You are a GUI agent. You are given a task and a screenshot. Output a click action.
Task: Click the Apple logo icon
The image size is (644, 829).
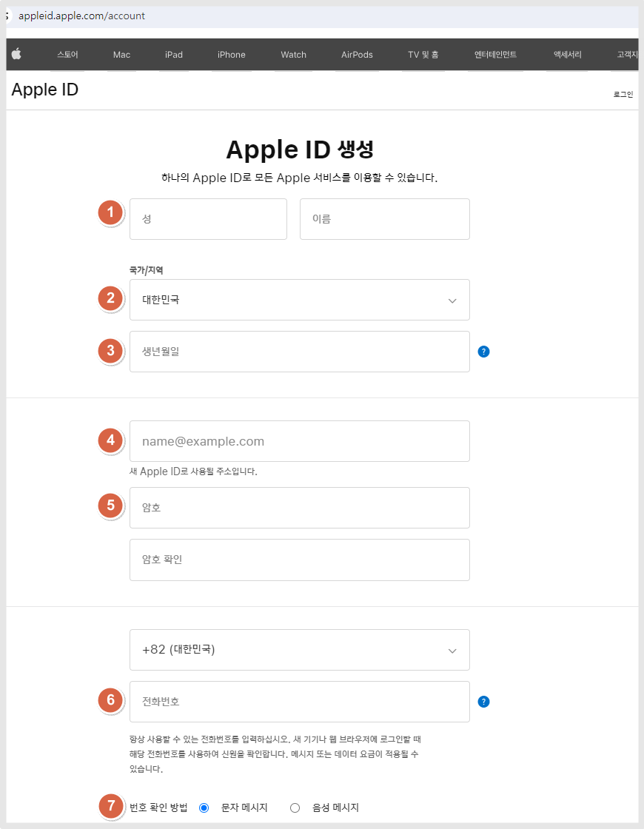click(16, 53)
